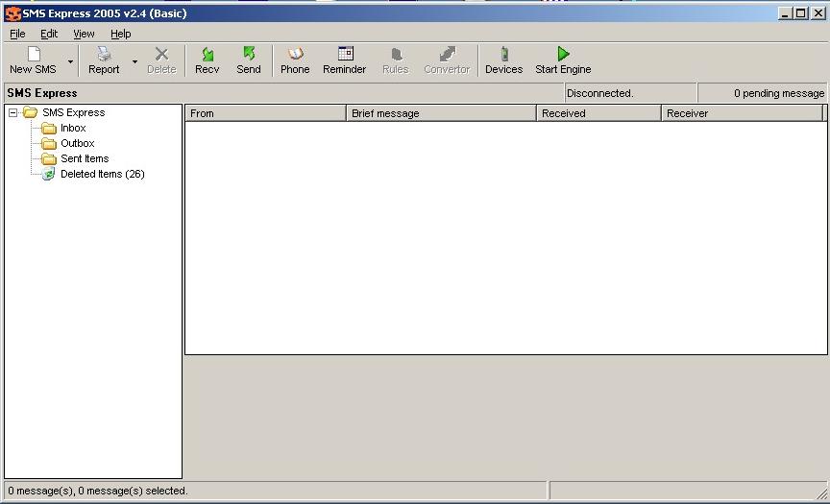Click the Inbox folder icon
Image resolution: width=830 pixels, height=504 pixels.
[49, 128]
